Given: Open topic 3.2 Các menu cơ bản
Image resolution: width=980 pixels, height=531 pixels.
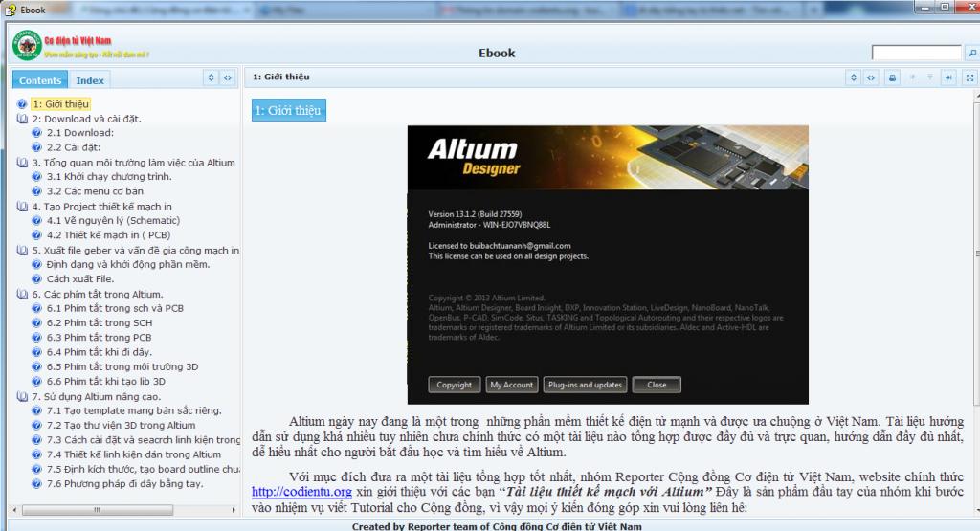Looking at the screenshot, I should tap(95, 191).
